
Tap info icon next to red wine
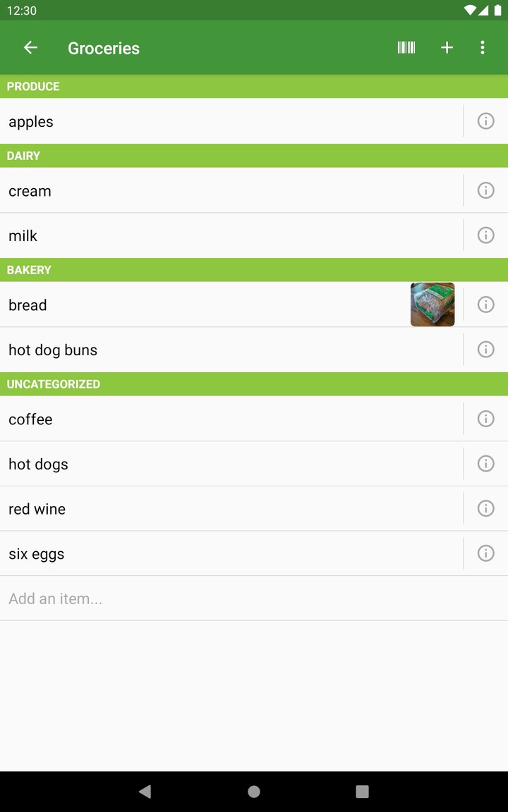(485, 509)
